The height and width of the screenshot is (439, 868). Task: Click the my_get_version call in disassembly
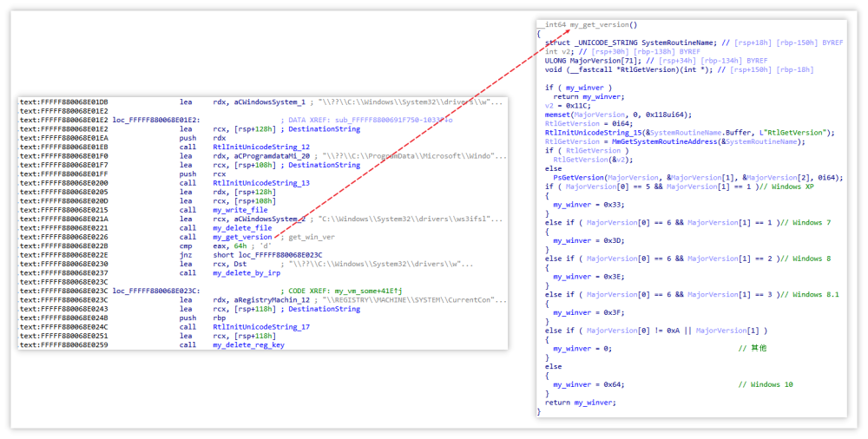[x=242, y=237]
